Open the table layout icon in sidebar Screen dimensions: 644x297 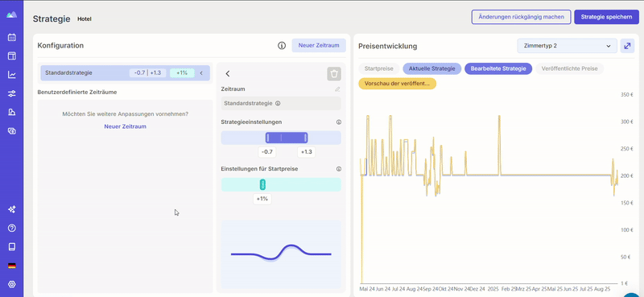[12, 56]
